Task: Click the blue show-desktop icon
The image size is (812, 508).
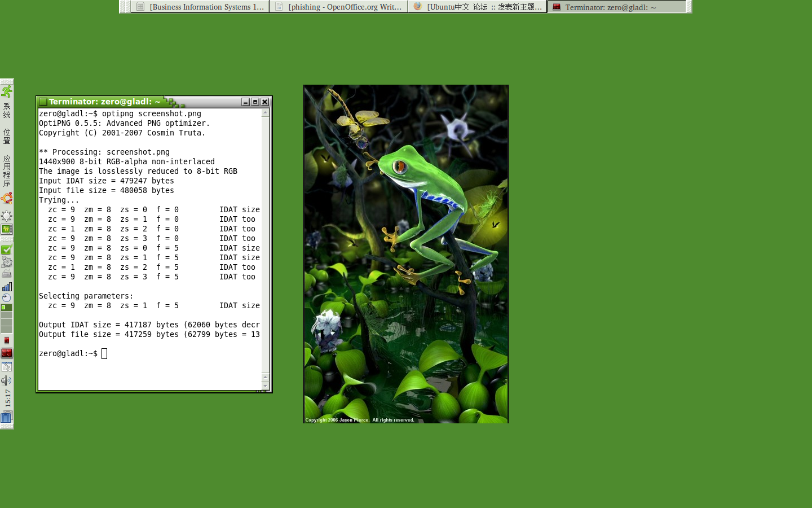Action: point(6,418)
